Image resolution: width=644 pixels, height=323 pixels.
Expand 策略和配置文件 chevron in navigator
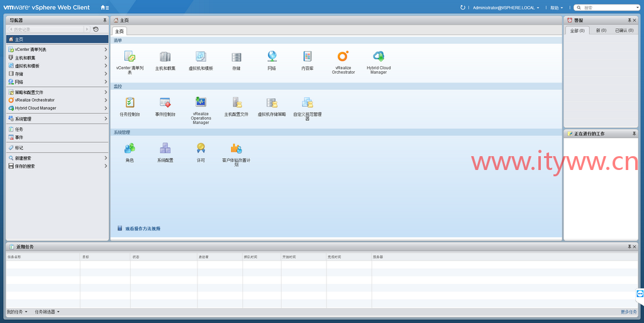(x=106, y=92)
